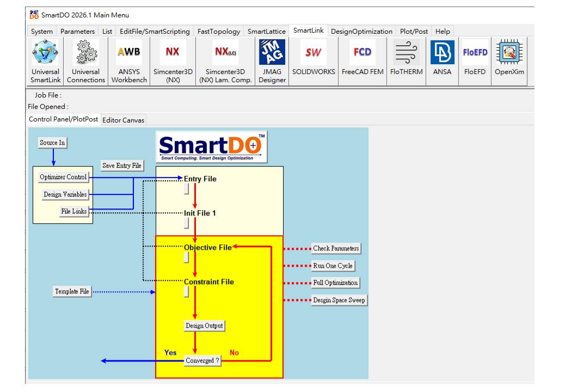Click the Desgin Space Sweep button

(x=339, y=300)
